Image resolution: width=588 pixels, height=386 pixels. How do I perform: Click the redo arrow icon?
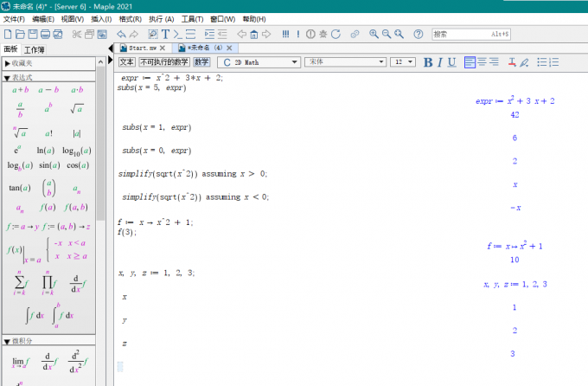coord(134,34)
